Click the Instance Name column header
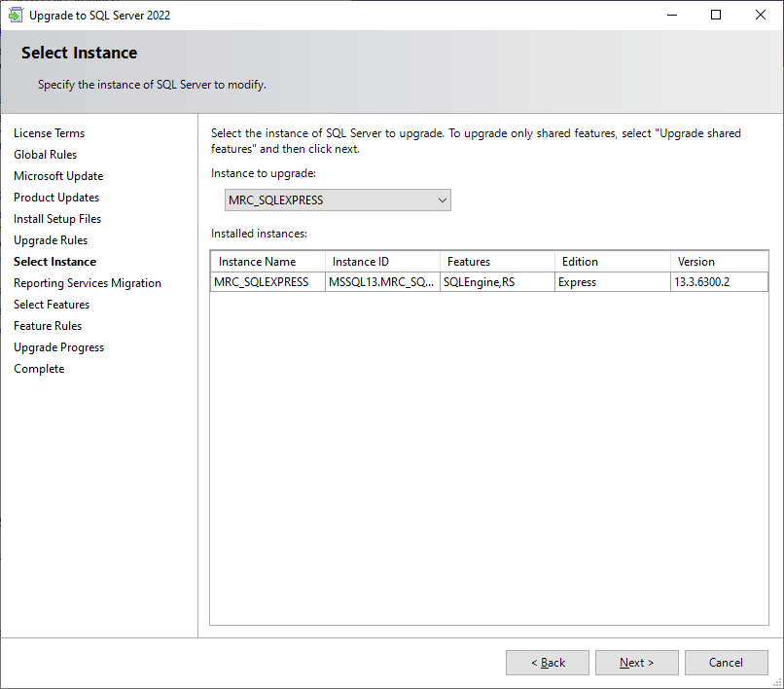Viewport: 784px width, 689px height. [x=267, y=262]
